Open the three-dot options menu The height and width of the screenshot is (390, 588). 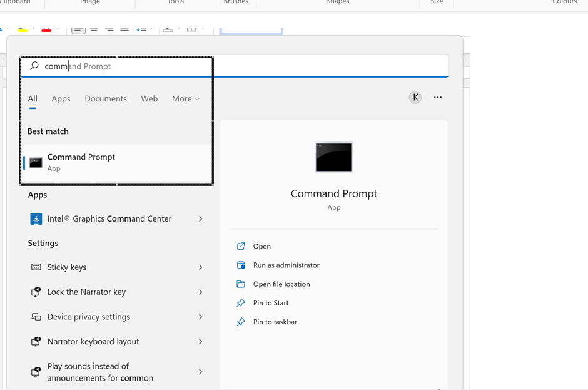coord(438,97)
